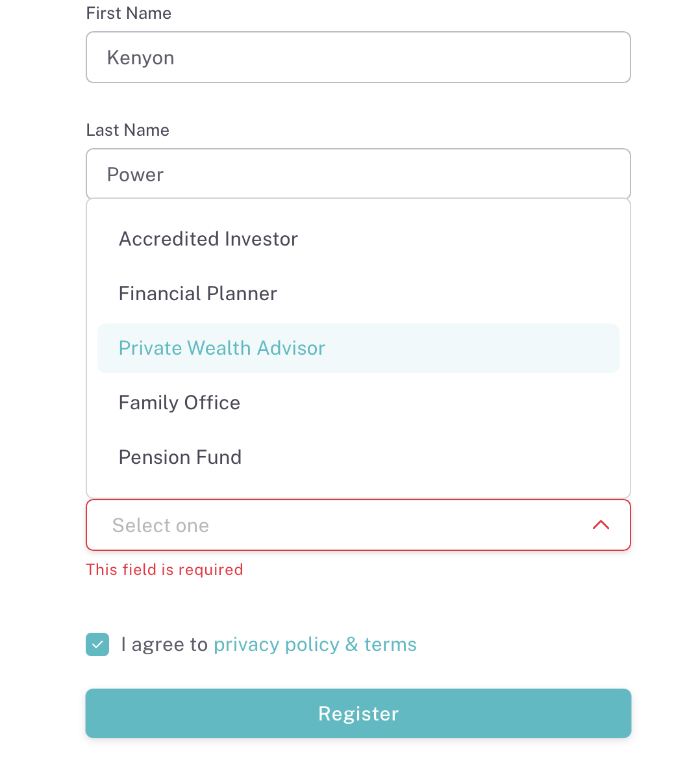Select Family Office from the dropdown list
The width and height of the screenshot is (700, 764).
click(x=179, y=403)
